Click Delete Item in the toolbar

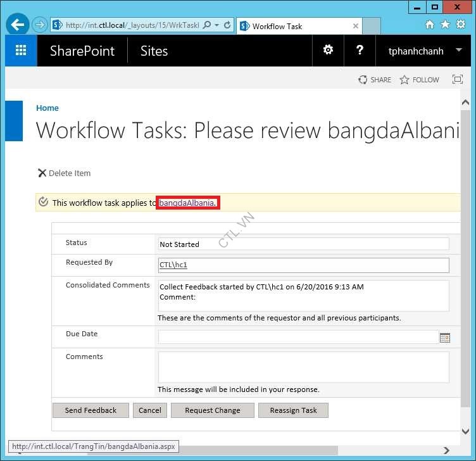(64, 173)
